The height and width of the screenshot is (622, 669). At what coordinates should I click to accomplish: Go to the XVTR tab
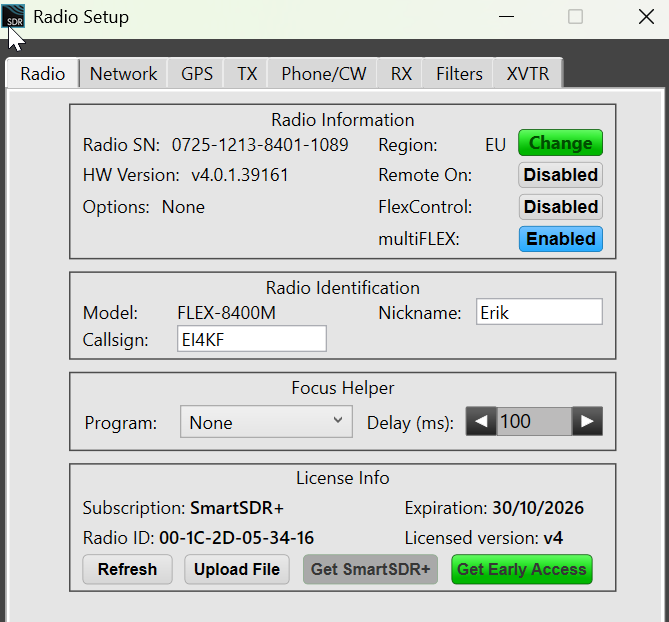click(x=528, y=74)
